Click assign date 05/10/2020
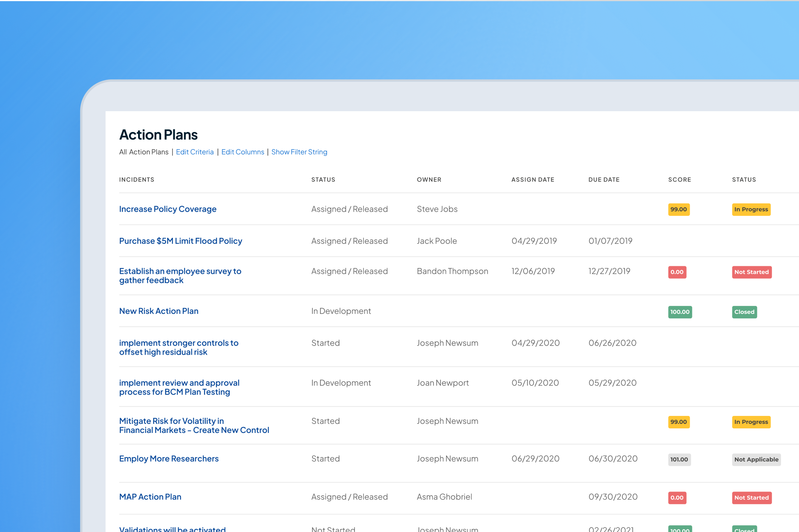Viewport: 799px width, 532px height. [x=535, y=383]
